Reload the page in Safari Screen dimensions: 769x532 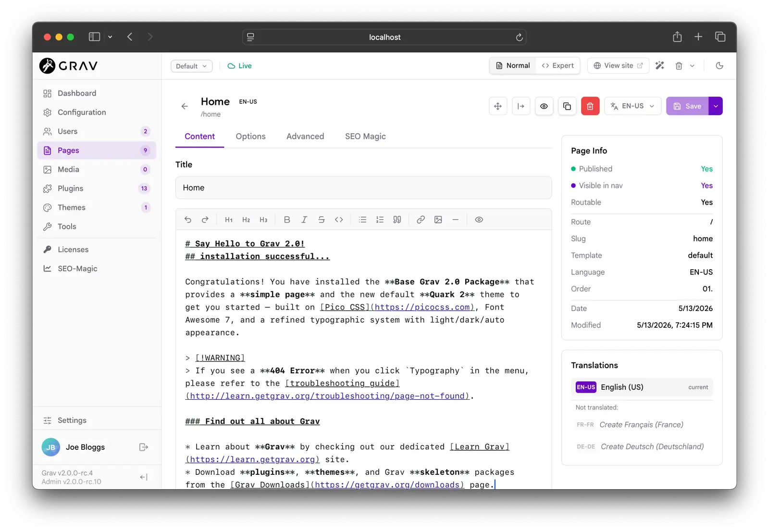[x=519, y=37]
